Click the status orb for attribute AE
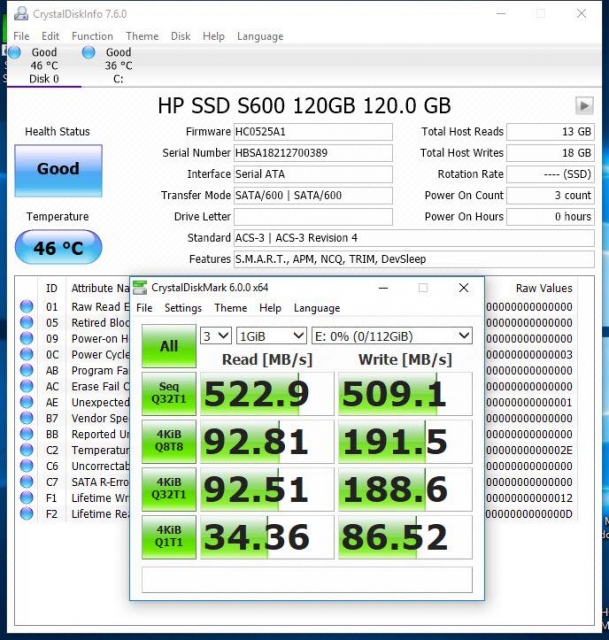The height and width of the screenshot is (640, 609). pos(27,402)
